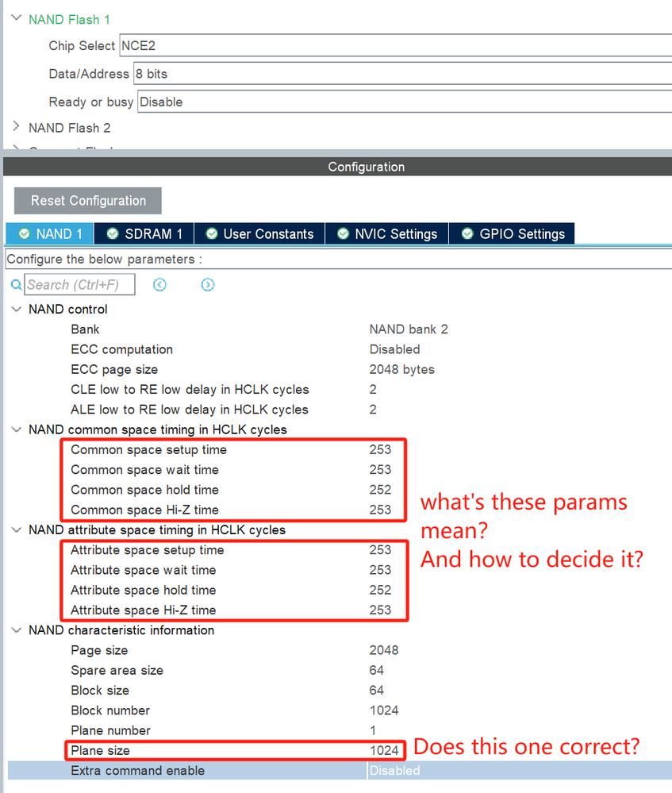Select the Plane number value

pos(373,730)
